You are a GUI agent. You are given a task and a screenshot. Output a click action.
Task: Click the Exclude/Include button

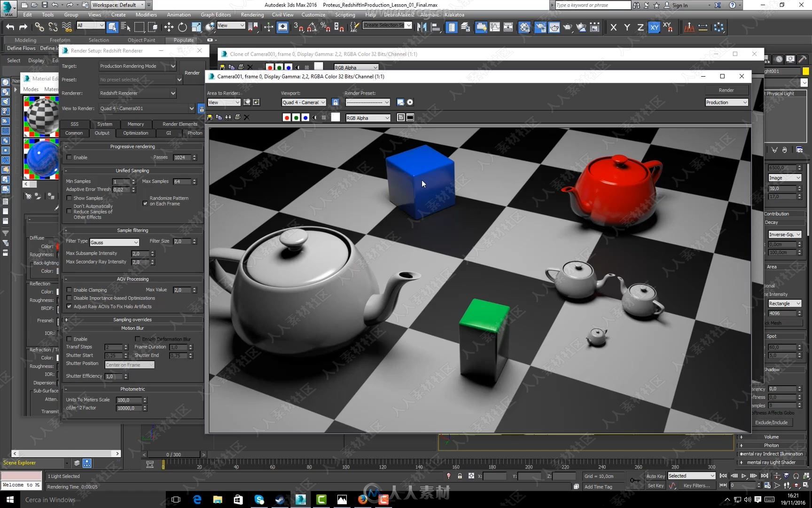pos(771,422)
